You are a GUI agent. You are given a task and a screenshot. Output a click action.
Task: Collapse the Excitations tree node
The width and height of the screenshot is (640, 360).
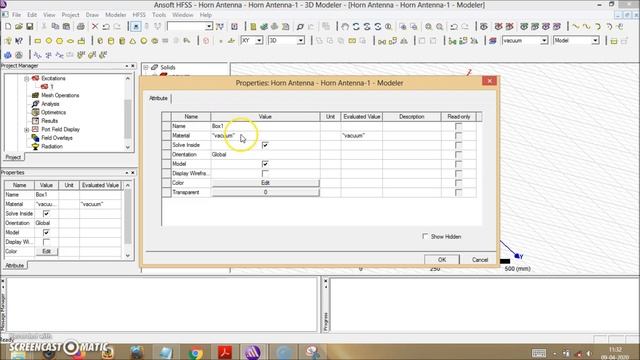[27, 78]
